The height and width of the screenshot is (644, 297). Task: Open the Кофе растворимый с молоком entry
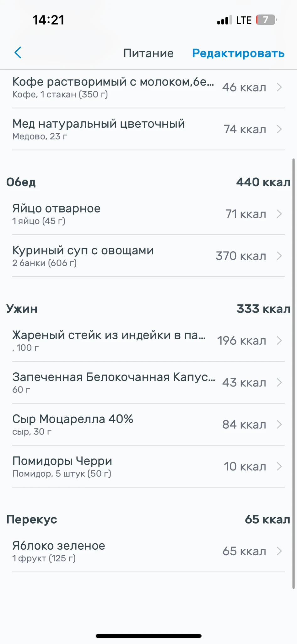[113, 87]
